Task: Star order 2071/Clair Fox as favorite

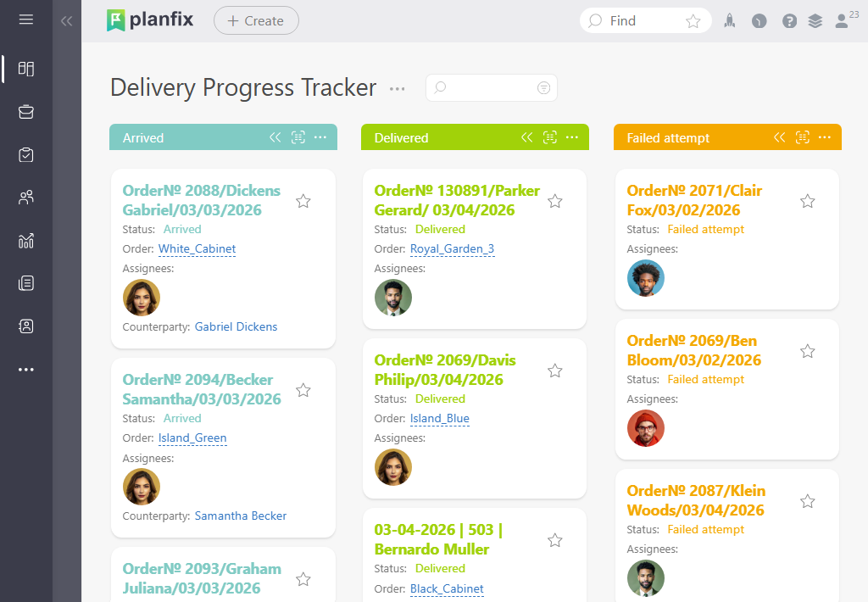Action: pyautogui.click(x=807, y=201)
